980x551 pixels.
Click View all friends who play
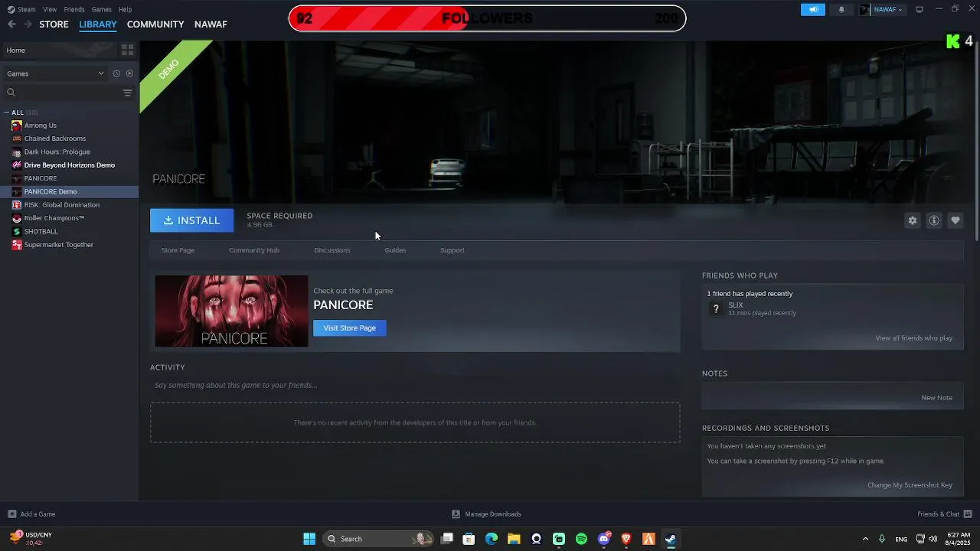(x=914, y=338)
